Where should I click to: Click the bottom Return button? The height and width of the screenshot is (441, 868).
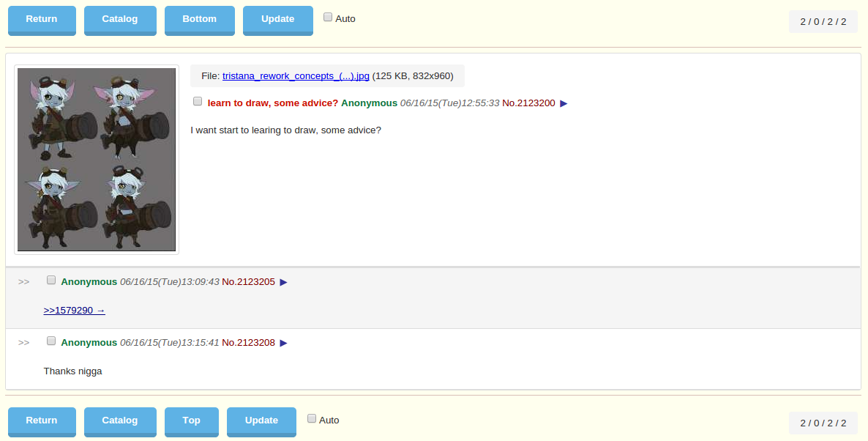click(42, 422)
